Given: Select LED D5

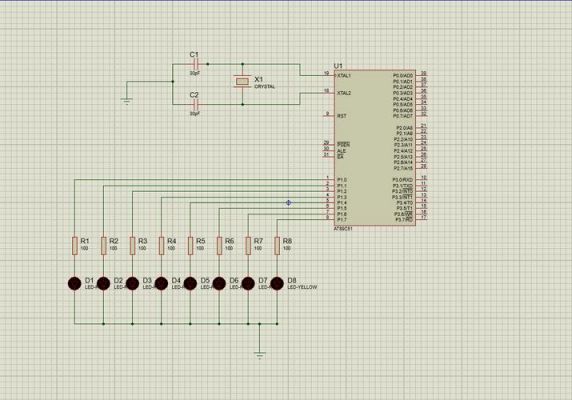Looking at the screenshot, I should (x=190, y=283).
